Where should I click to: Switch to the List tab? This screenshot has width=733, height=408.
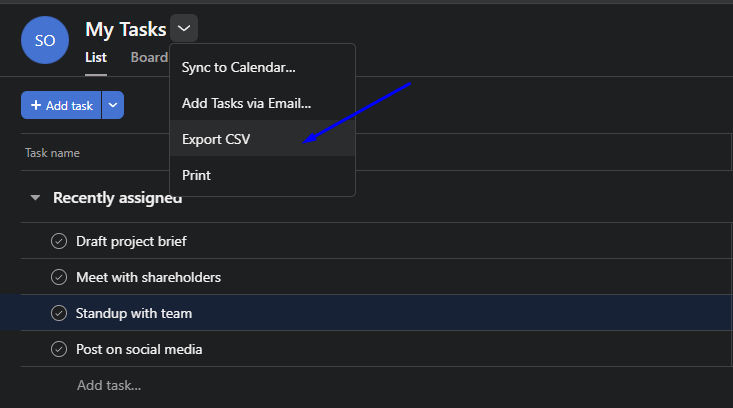point(96,57)
